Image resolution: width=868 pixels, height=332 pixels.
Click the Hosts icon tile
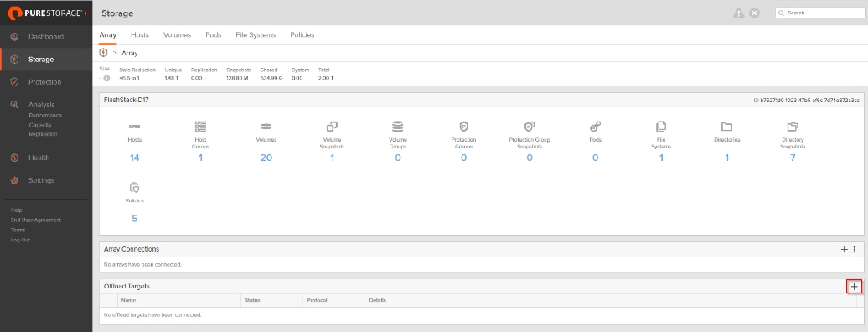click(135, 127)
